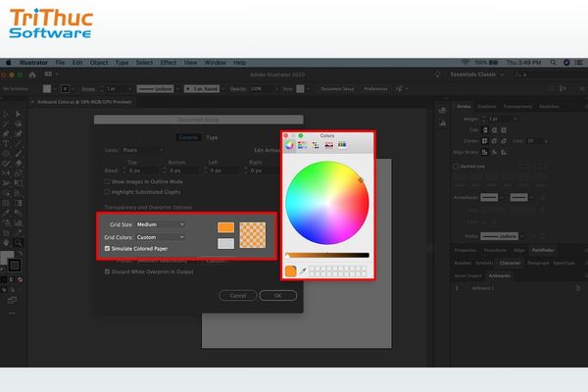Enable the Dashed Line checkbox
The image size is (588, 392).
pos(456,167)
